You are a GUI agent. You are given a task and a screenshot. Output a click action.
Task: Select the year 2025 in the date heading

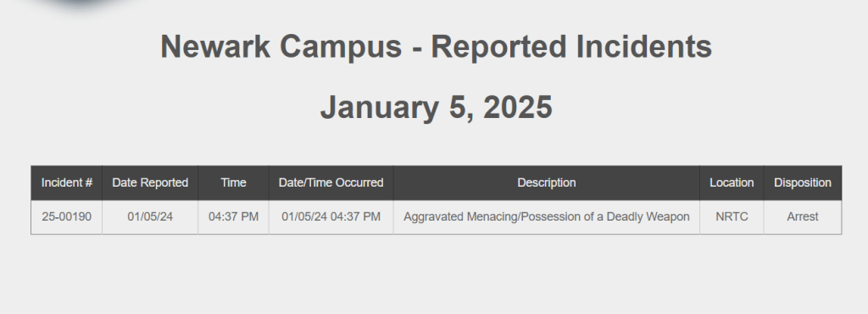[518, 107]
